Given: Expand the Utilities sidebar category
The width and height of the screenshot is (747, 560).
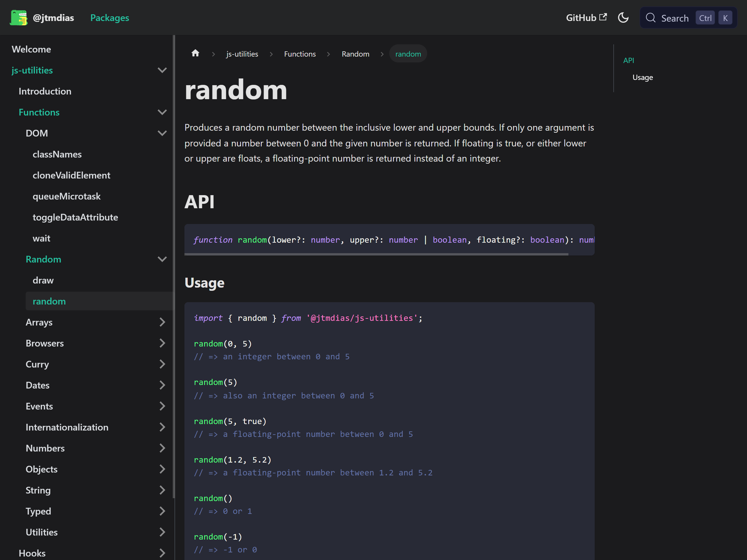Looking at the screenshot, I should pyautogui.click(x=162, y=532).
